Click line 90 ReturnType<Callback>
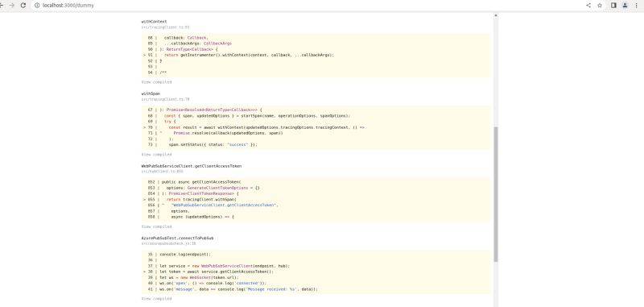Image resolution: width=644 pixels, height=307 pixels. pos(188,49)
